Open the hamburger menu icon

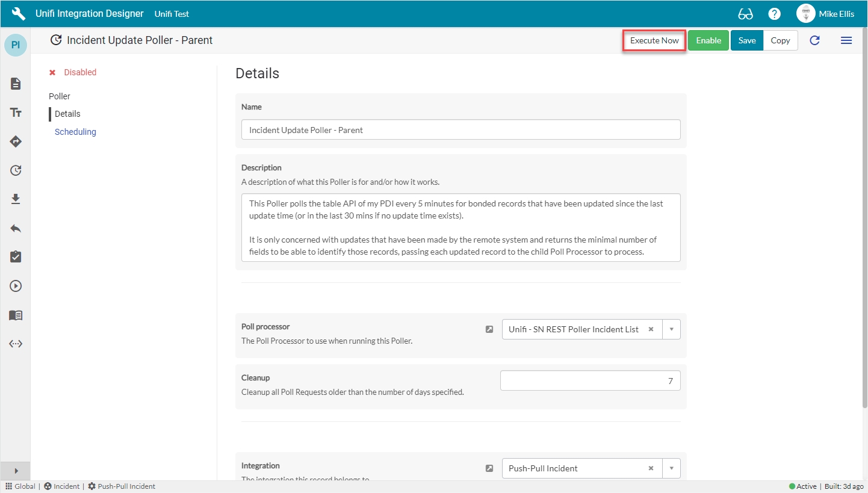click(x=846, y=40)
